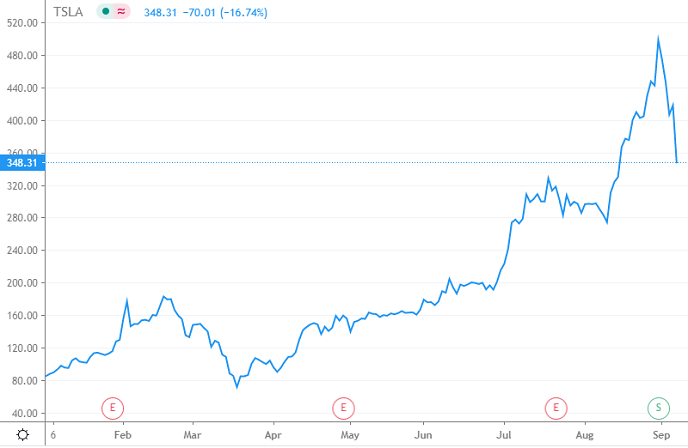This screenshot has height=448, width=688.
Task: Open the earnings marker in late July
Action: pos(556,408)
